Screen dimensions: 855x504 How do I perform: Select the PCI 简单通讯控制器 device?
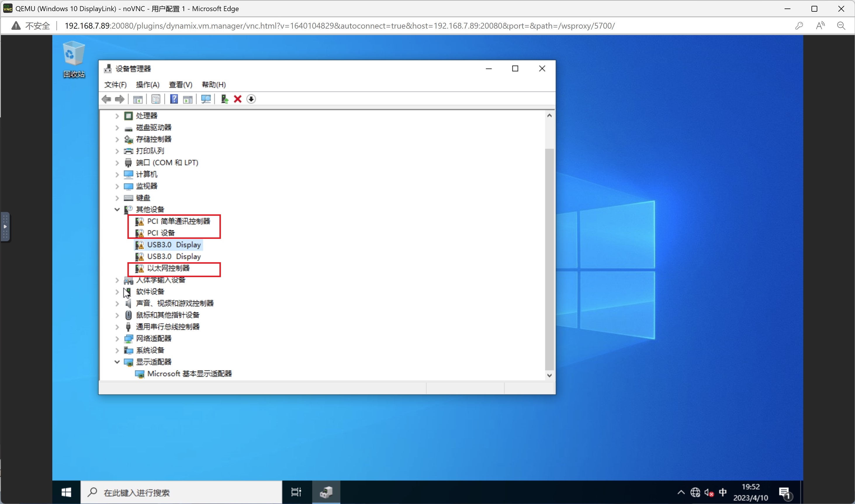pyautogui.click(x=179, y=221)
